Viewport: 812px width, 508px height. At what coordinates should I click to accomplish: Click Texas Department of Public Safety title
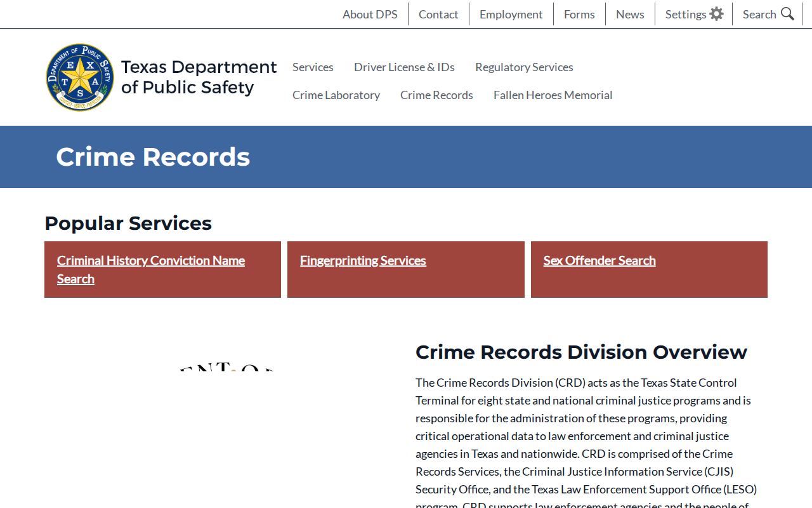point(199,77)
